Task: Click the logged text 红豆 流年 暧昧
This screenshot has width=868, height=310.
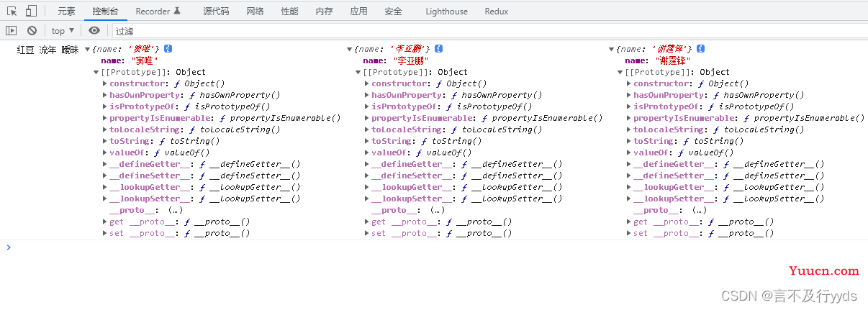Action: point(48,49)
